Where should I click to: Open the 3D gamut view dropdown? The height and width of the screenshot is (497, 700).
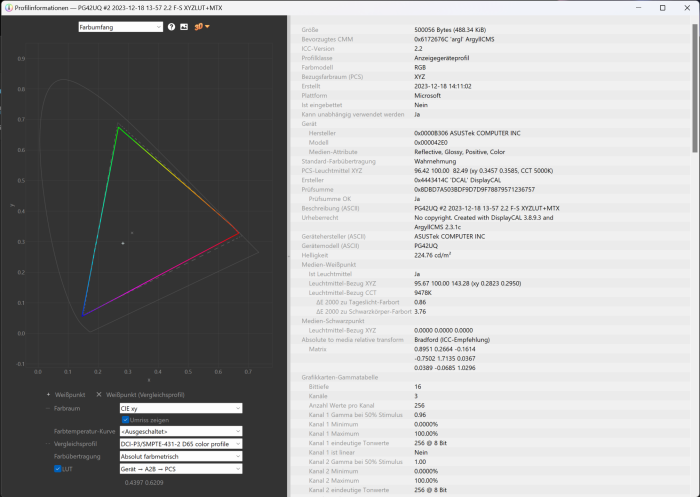[202, 27]
